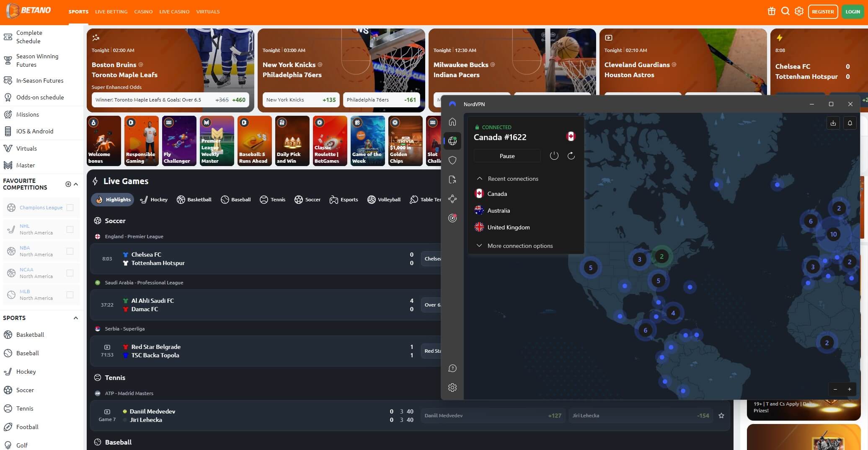Click NordVPN reconnect refresh icon
The height and width of the screenshot is (450, 868).
point(571,156)
